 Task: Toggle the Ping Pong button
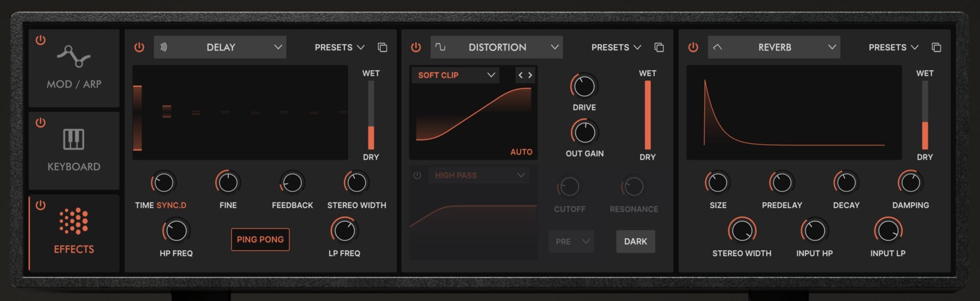click(x=260, y=240)
